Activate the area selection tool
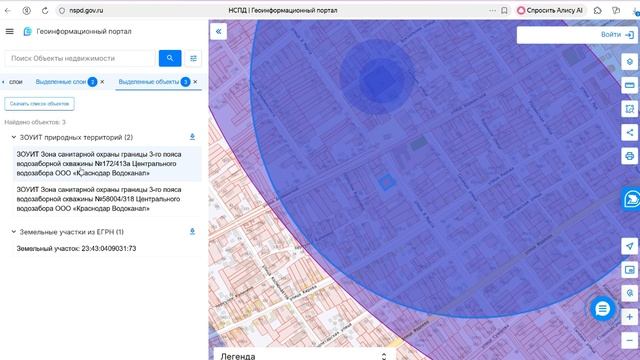Image resolution: width=640 pixels, height=360 pixels. coord(629,109)
